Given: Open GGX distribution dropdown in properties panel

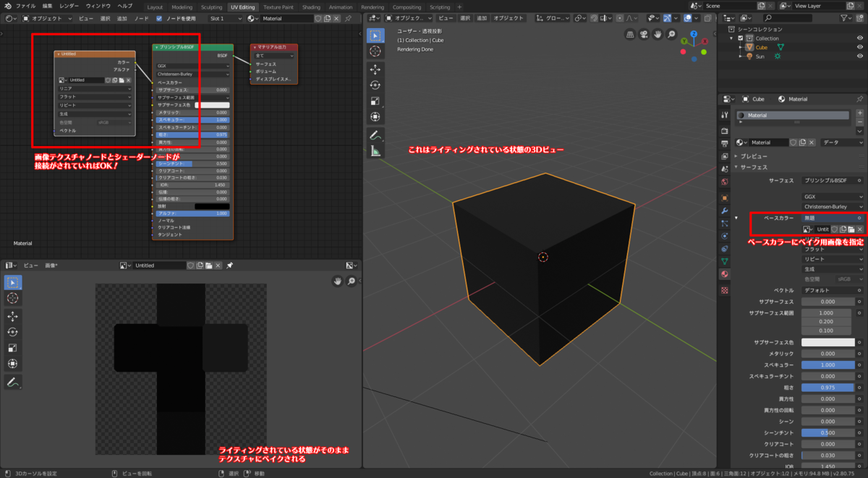Looking at the screenshot, I should tap(833, 196).
